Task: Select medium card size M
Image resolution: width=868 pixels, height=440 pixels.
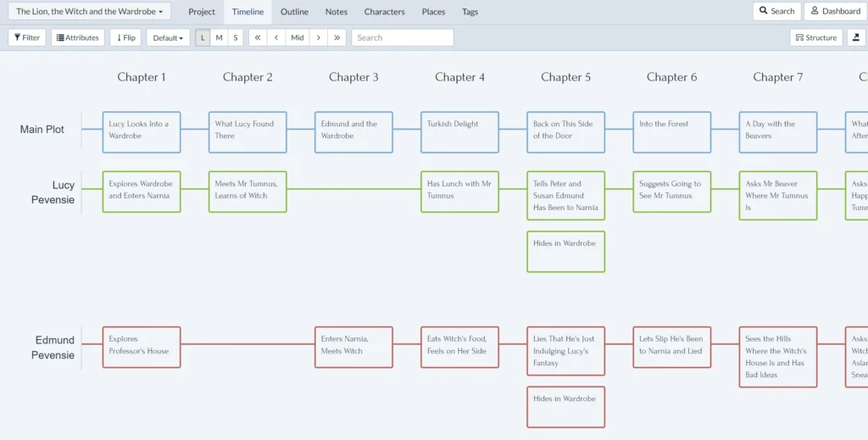Action: pyautogui.click(x=220, y=37)
